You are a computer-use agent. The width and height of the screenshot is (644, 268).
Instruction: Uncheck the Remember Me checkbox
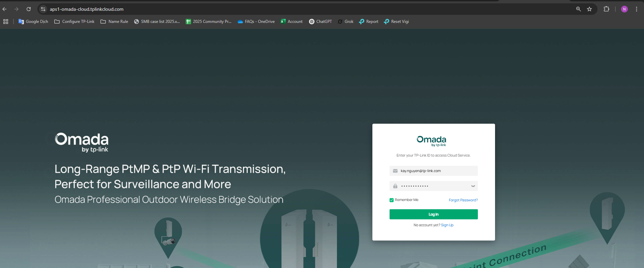(x=392, y=200)
